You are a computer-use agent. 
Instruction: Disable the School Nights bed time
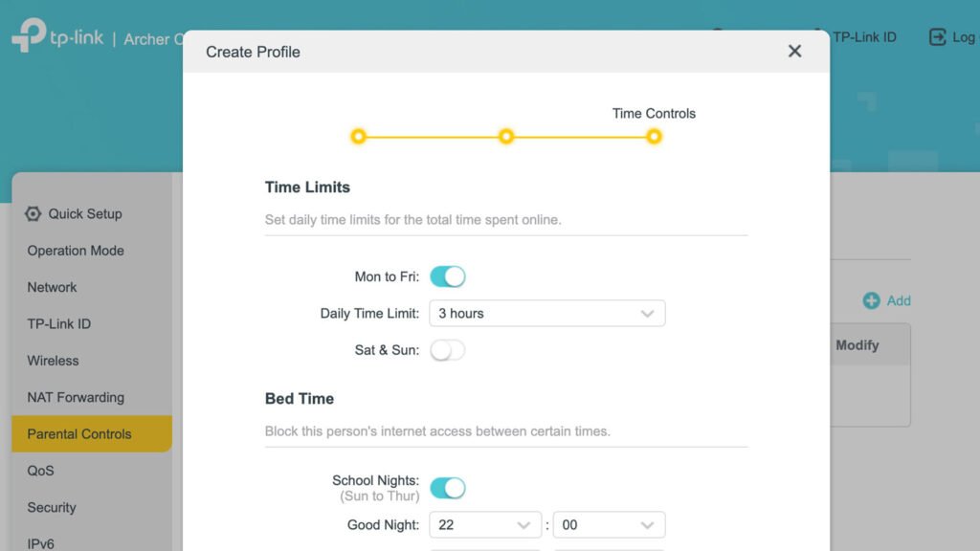pos(448,488)
